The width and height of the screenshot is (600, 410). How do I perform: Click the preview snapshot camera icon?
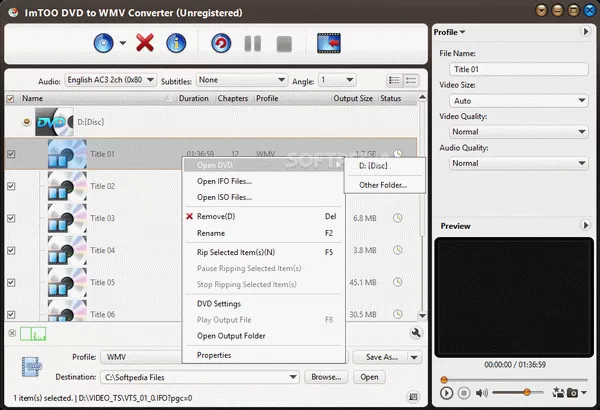click(x=572, y=393)
